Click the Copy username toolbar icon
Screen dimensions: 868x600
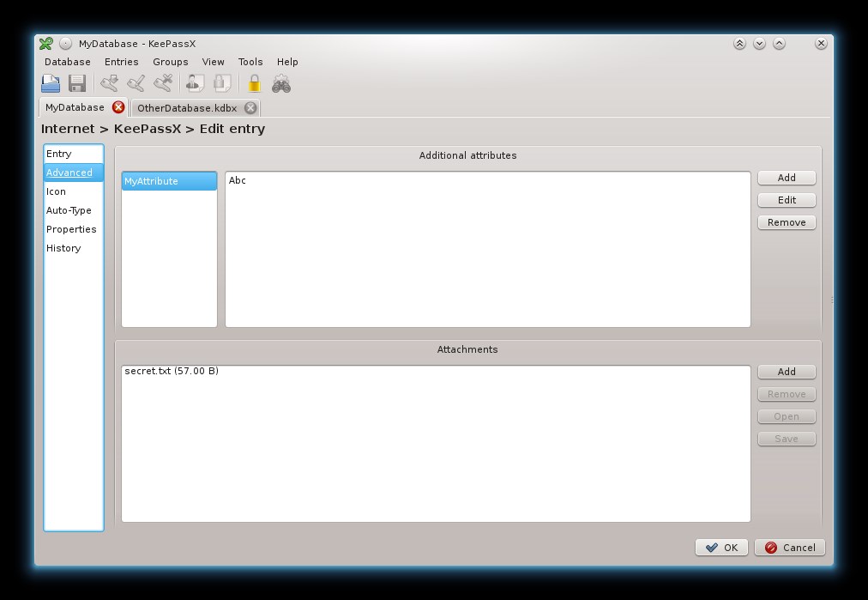coord(195,83)
